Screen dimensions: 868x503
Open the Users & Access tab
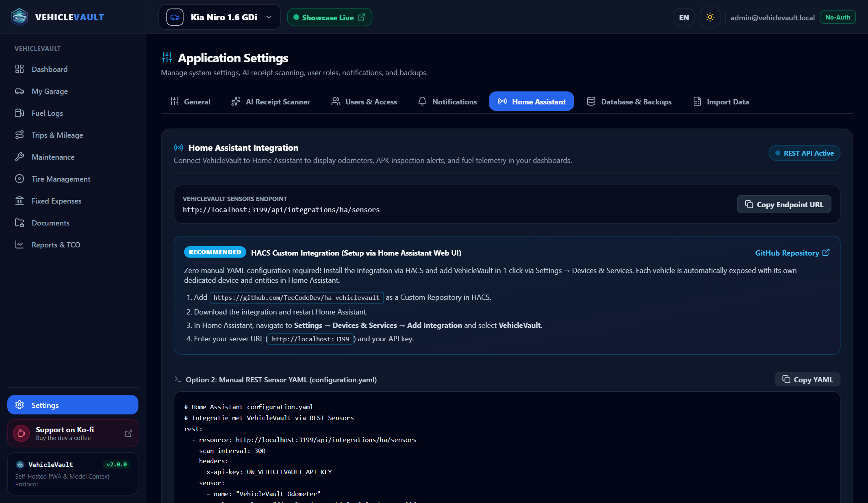tap(364, 102)
